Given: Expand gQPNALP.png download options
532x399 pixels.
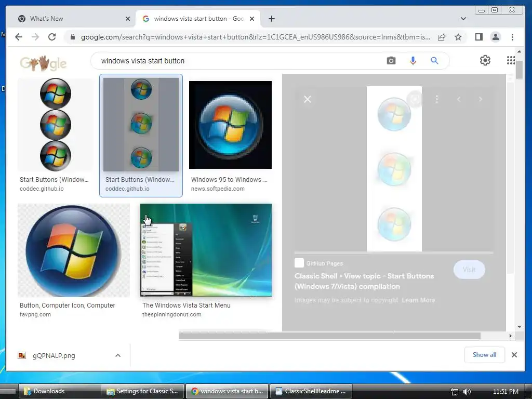Looking at the screenshot, I should pyautogui.click(x=118, y=355).
